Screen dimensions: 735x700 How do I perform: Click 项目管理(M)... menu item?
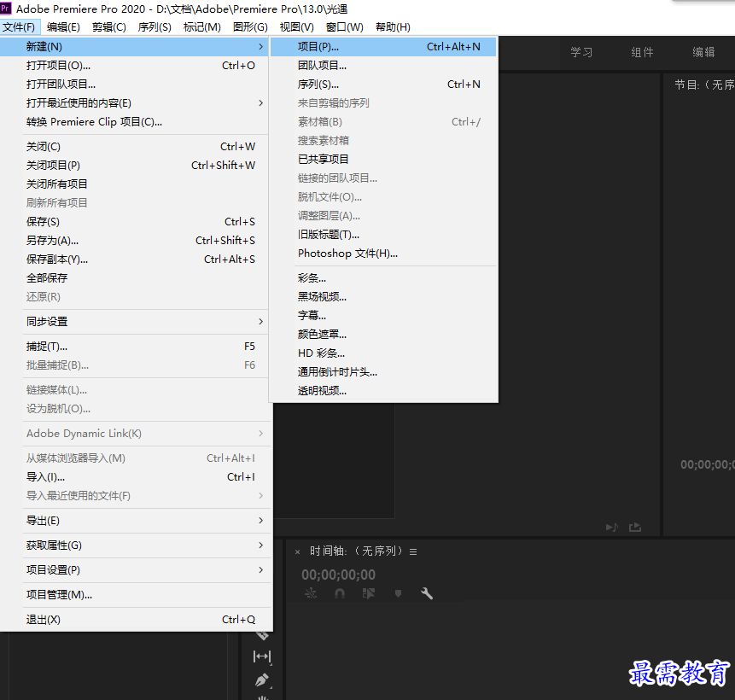point(134,595)
